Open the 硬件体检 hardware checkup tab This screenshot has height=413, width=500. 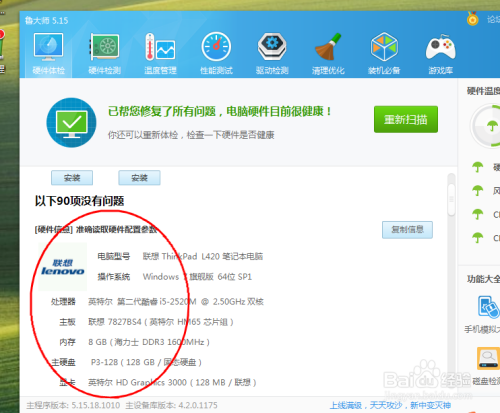(48, 54)
